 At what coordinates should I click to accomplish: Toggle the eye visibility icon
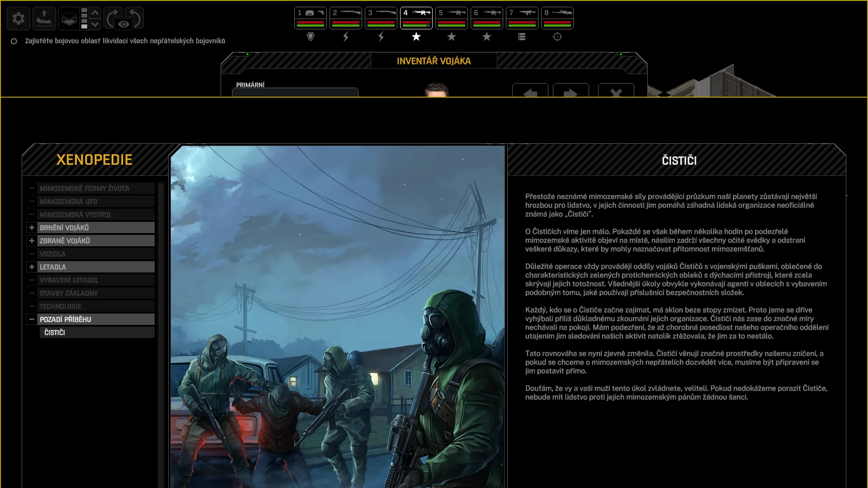point(123,24)
